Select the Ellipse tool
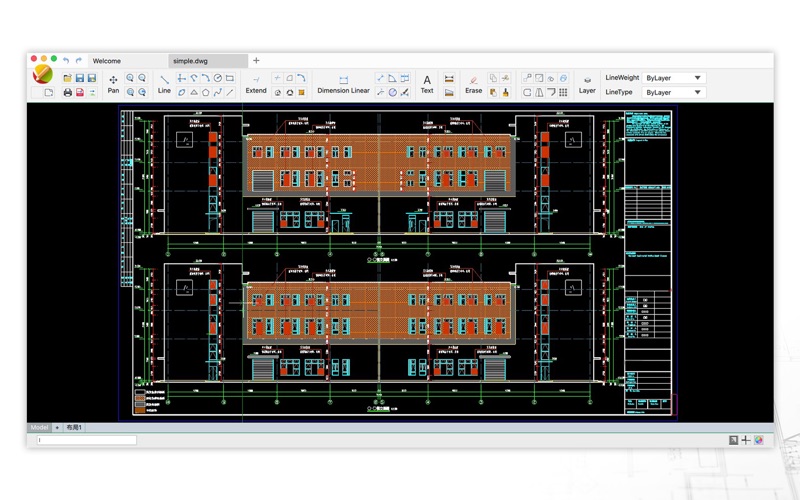The width and height of the screenshot is (800, 500). (x=182, y=92)
